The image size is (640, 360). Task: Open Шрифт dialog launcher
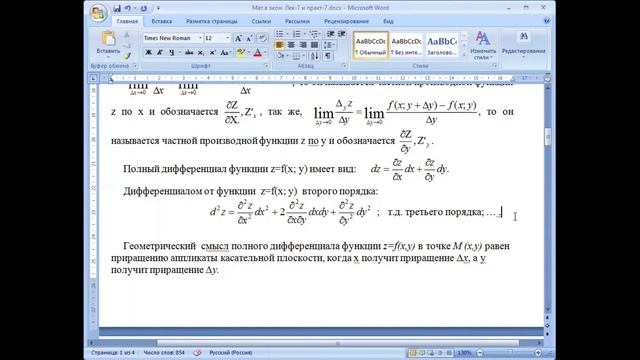point(266,66)
